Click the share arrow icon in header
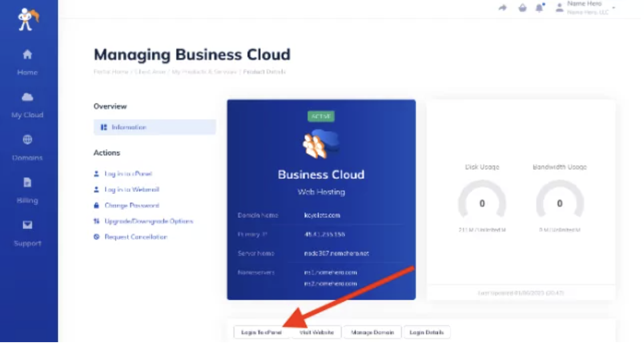Viewport: 644px width, 345px height. coord(503,8)
